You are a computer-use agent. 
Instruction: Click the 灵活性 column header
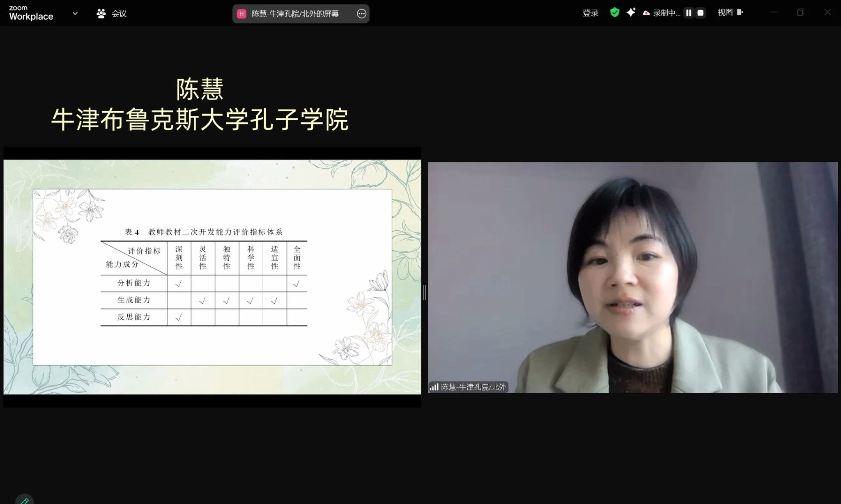[x=203, y=258]
